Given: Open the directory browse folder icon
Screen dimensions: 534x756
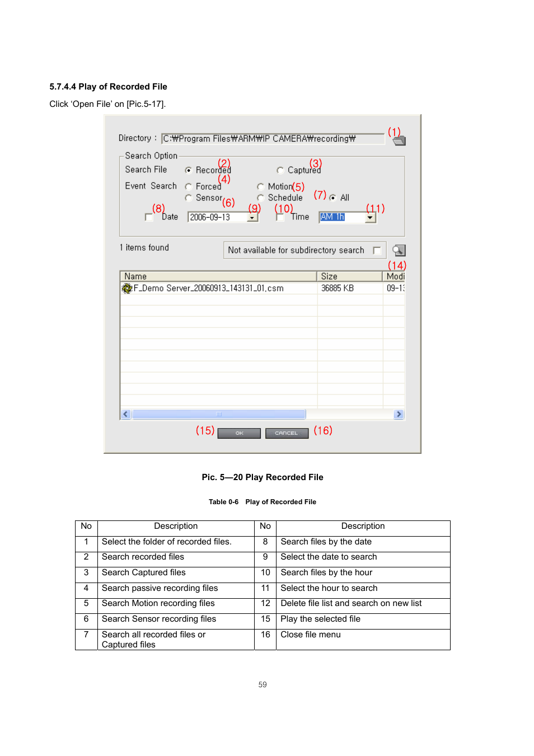Looking at the screenshot, I should click(x=399, y=140).
